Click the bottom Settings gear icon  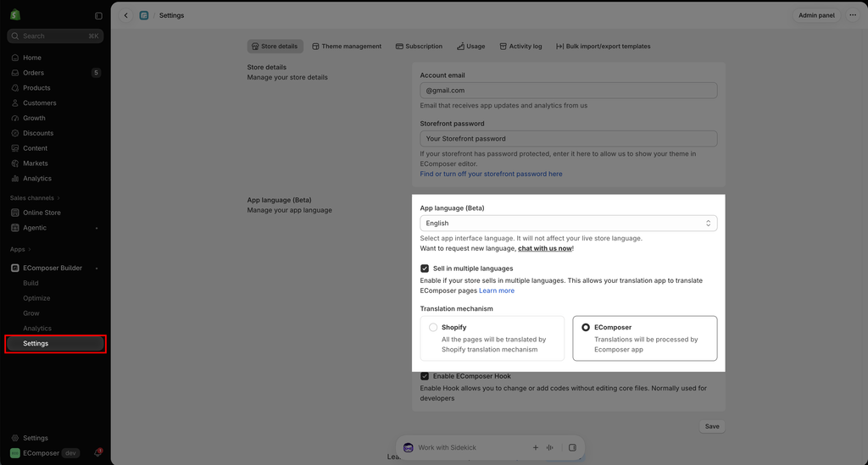[x=15, y=438]
